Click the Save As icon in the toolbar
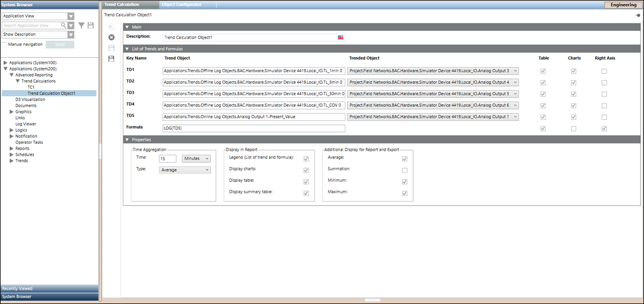 click(111, 58)
